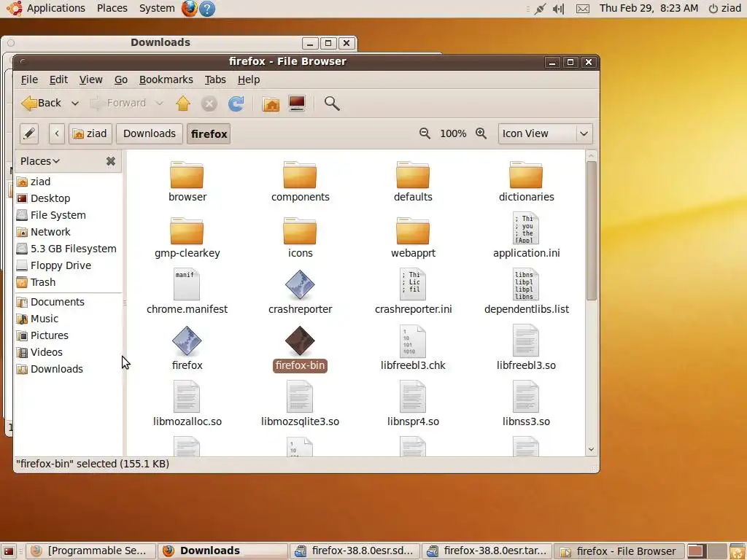Open the Tabs menu
The image size is (747, 560).
[x=215, y=79]
